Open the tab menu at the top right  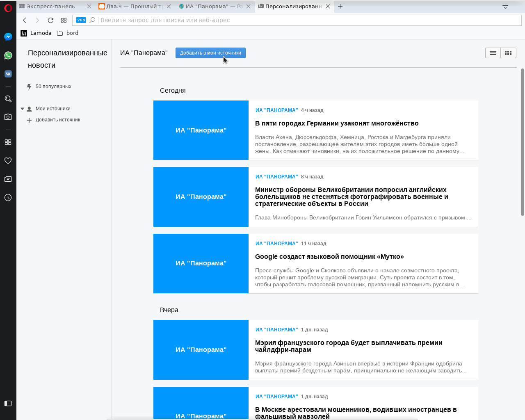505,6
